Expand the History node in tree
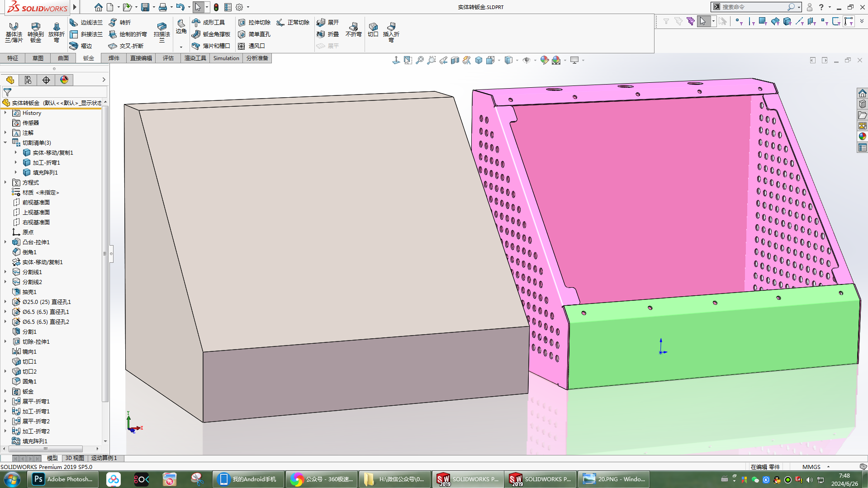 [5, 113]
